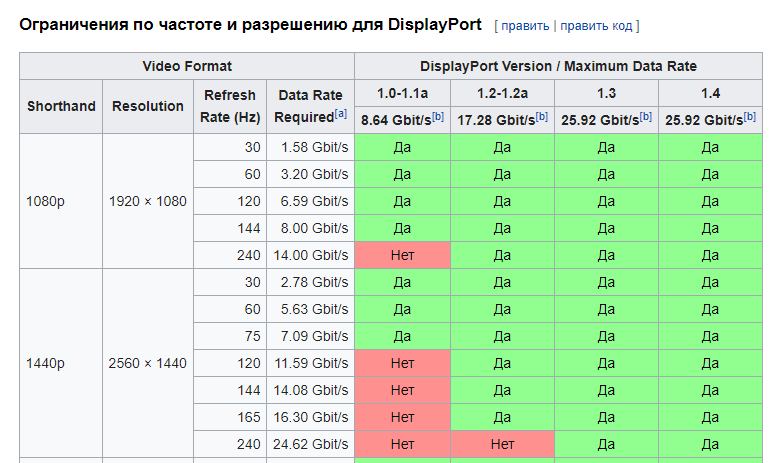776x463 pixels.
Task: Click 'Нет' under 1.0-1.1a in the 24.62 Gbit/s row
Action: [x=402, y=444]
